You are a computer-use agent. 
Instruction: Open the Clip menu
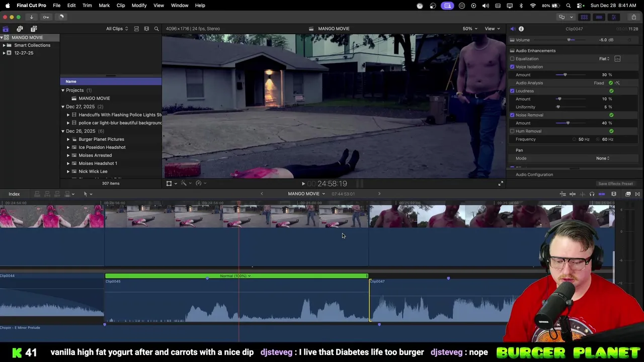click(121, 6)
